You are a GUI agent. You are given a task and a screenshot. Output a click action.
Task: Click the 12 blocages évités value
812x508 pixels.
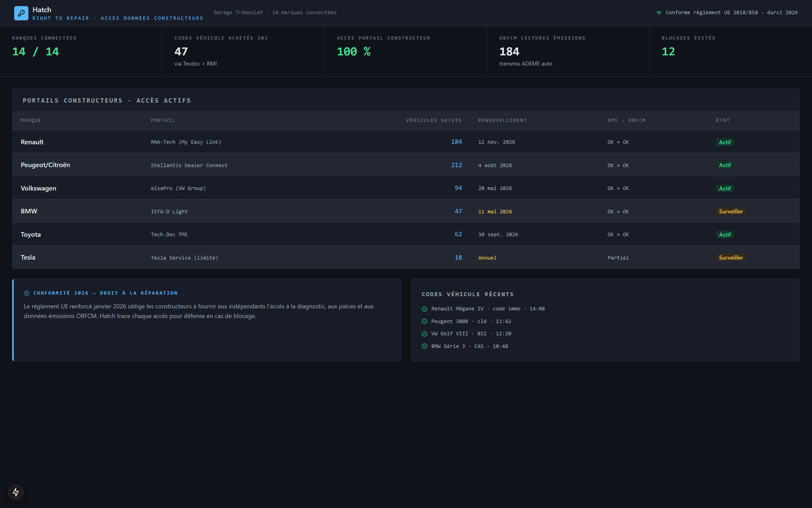[x=668, y=52]
